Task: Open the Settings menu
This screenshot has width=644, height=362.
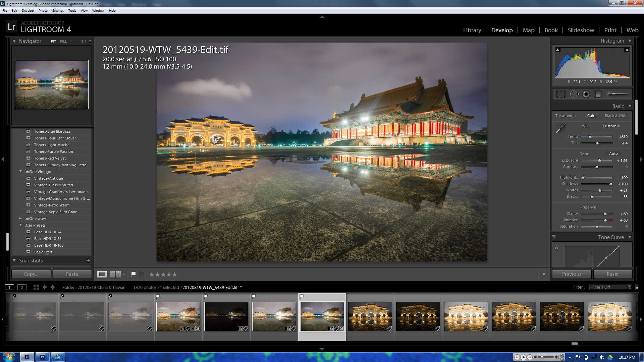Action: pos(58,11)
